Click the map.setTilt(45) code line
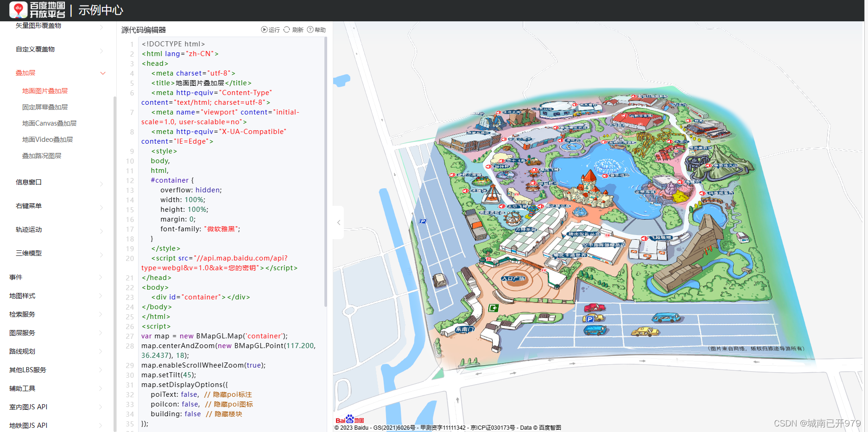The image size is (868, 432). pyautogui.click(x=169, y=375)
